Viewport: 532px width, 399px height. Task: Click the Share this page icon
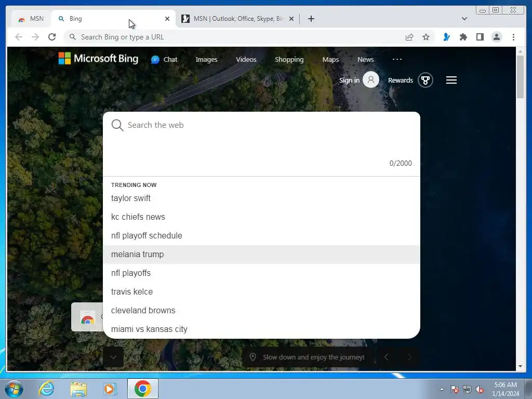[409, 37]
